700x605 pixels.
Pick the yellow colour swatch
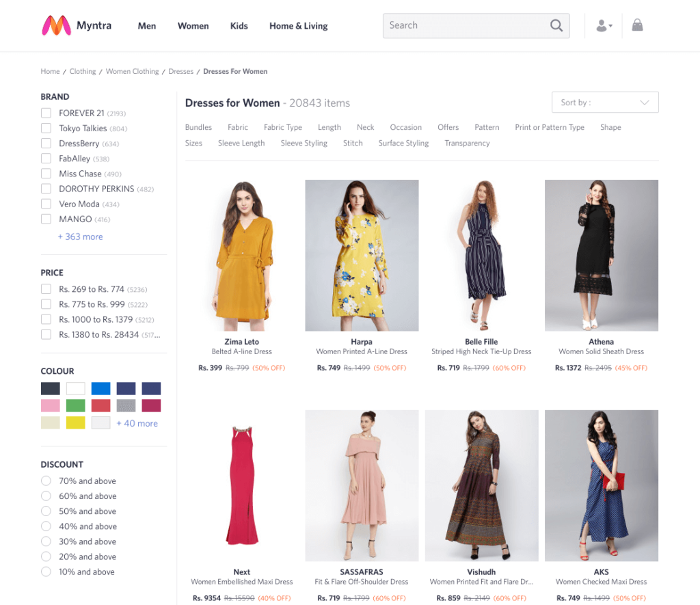coord(75,422)
